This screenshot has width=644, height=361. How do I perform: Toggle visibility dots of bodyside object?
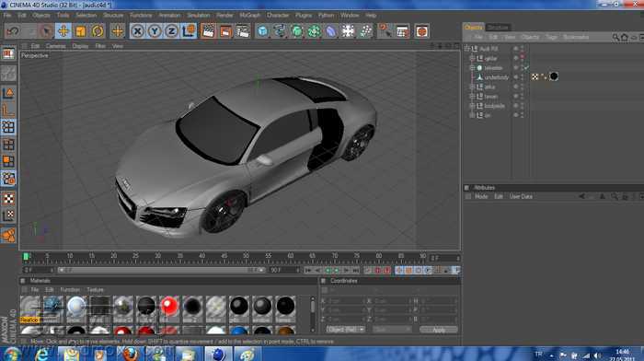coord(523,106)
